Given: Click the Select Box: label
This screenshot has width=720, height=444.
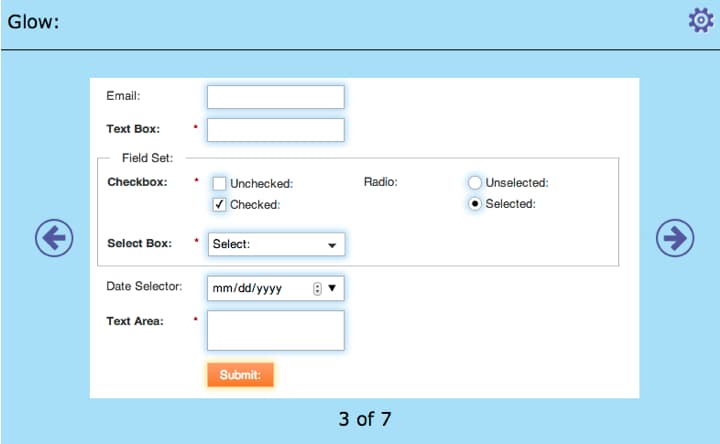Looking at the screenshot, I should click(x=140, y=243).
